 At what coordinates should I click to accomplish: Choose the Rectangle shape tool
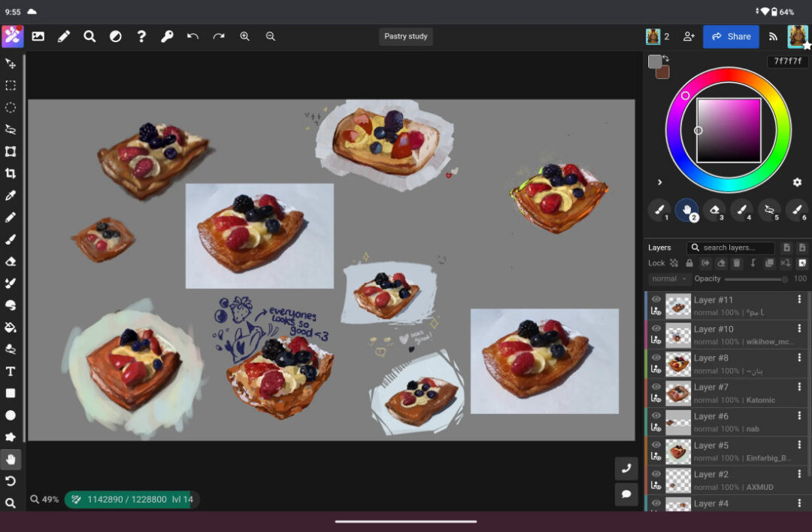pos(11,393)
